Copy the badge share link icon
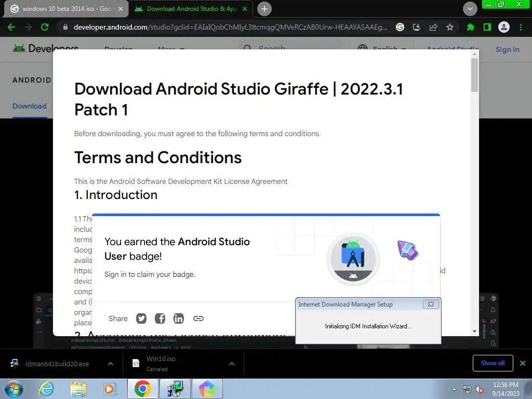The height and width of the screenshot is (399, 532). click(198, 318)
